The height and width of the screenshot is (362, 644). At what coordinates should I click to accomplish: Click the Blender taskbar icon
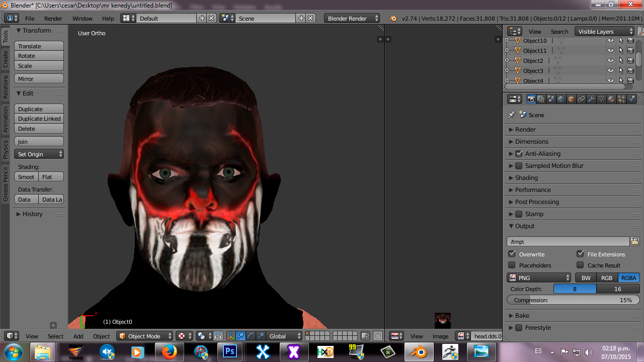pyautogui.click(x=418, y=352)
